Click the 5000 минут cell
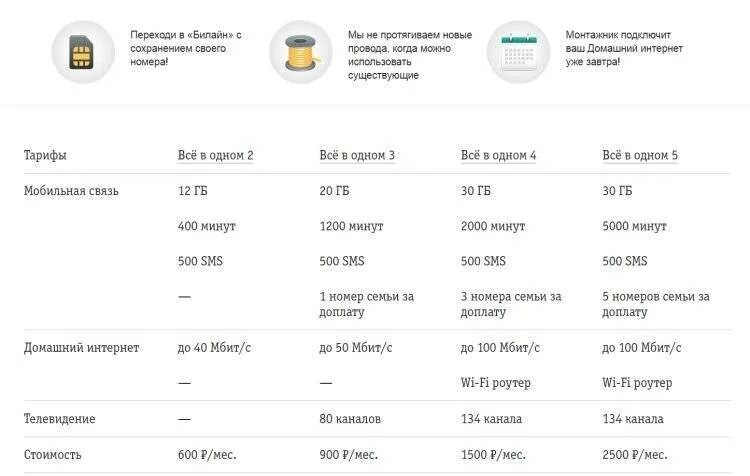This screenshot has height=476, width=750. coord(634,226)
